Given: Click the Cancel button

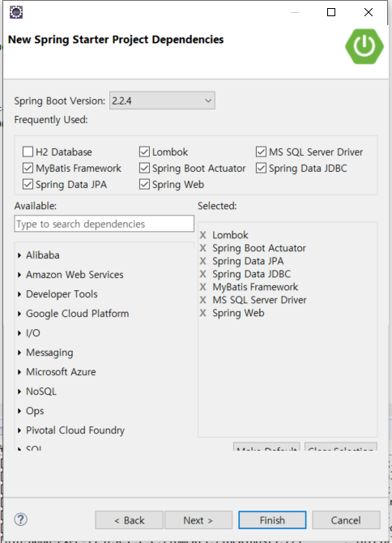Looking at the screenshot, I should click(346, 519).
